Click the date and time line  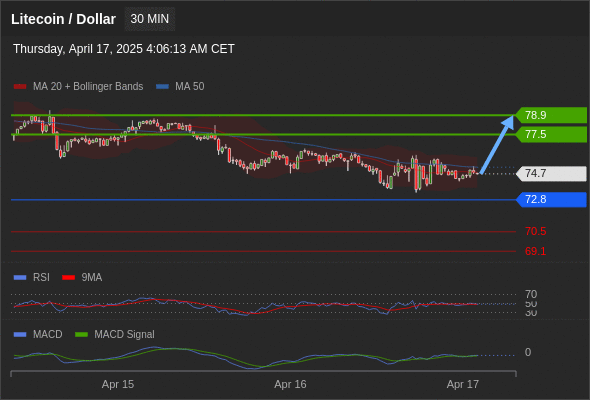124,49
